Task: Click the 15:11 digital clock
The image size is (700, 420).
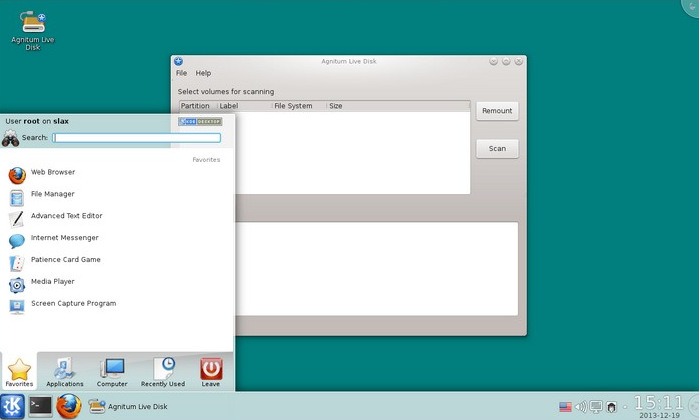Action: (x=658, y=403)
